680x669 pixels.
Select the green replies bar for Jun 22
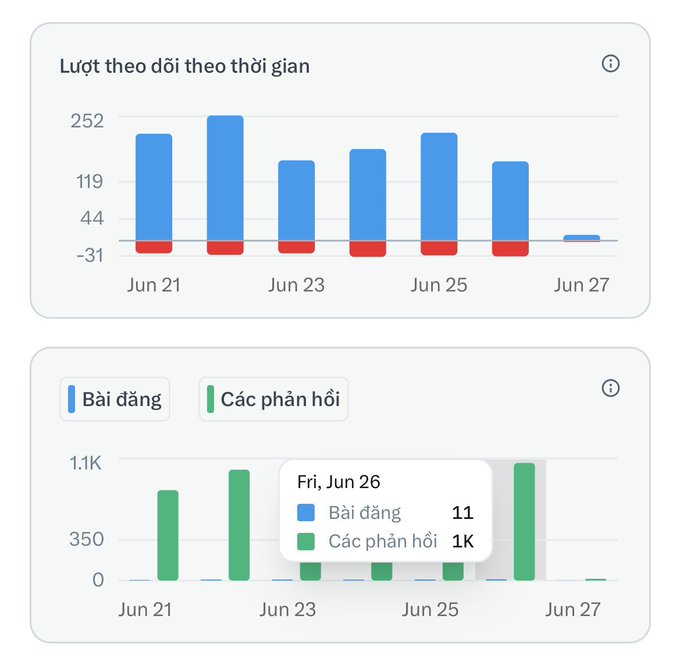pos(239,525)
